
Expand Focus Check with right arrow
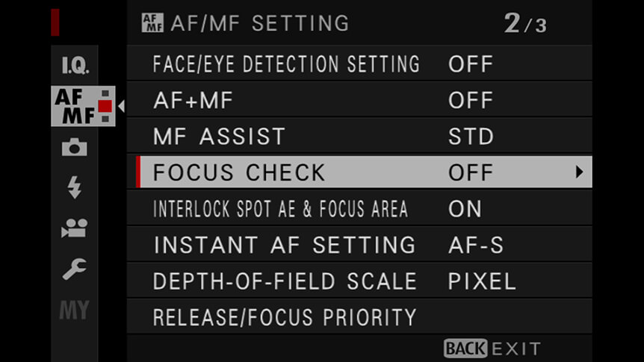579,172
